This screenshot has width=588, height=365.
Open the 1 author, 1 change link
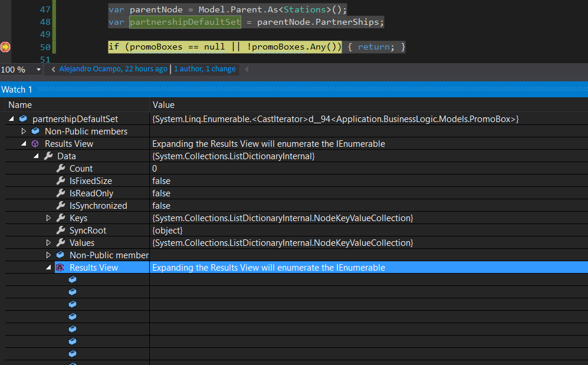205,69
